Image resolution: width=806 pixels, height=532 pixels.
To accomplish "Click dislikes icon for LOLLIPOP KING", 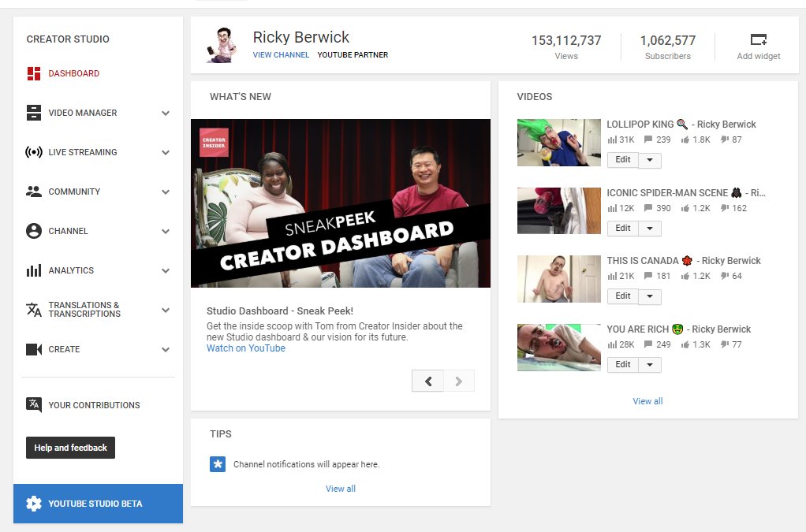I will pos(725,140).
